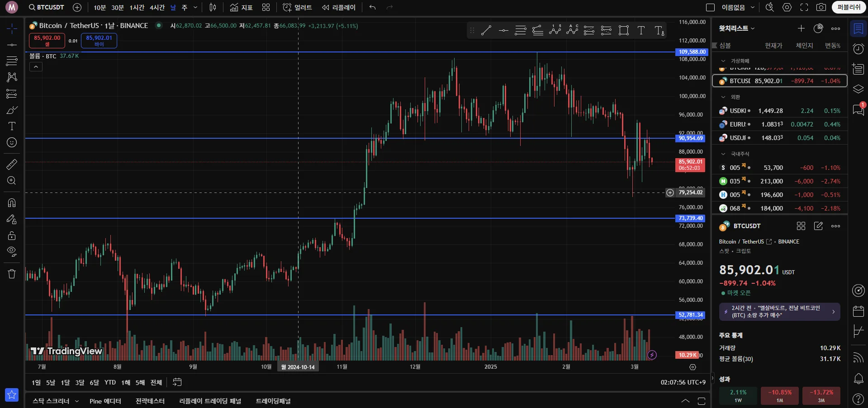Image resolution: width=868 pixels, height=408 pixels.
Task: Open BTCUSDT symbol search field
Action: 46,7
